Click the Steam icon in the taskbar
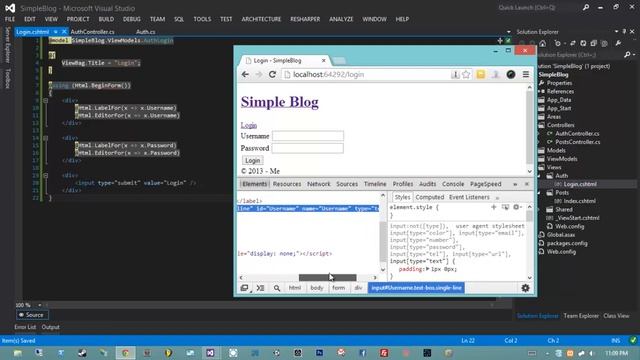This screenshot has height=360, width=640. click(82, 353)
